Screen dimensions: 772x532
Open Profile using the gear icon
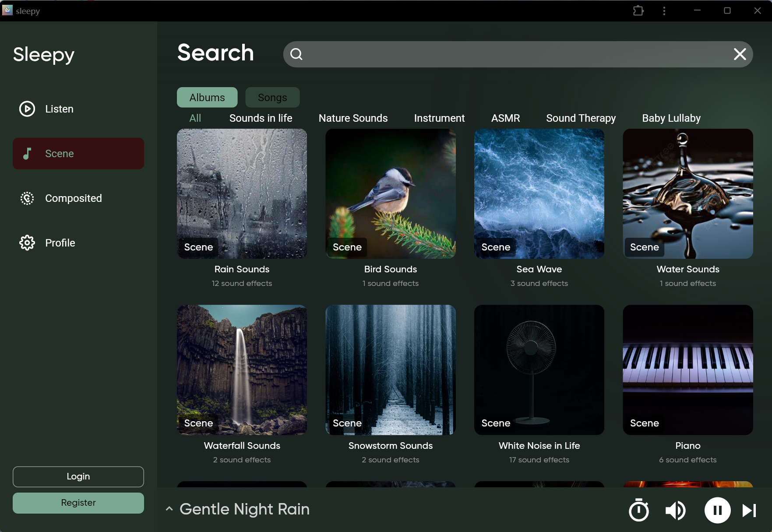coord(27,243)
